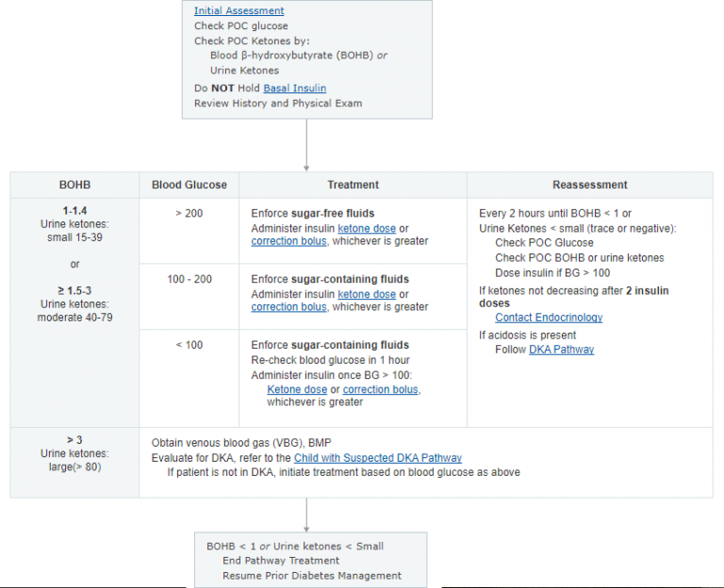Click the > 200 blood glucose cell

tap(189, 214)
